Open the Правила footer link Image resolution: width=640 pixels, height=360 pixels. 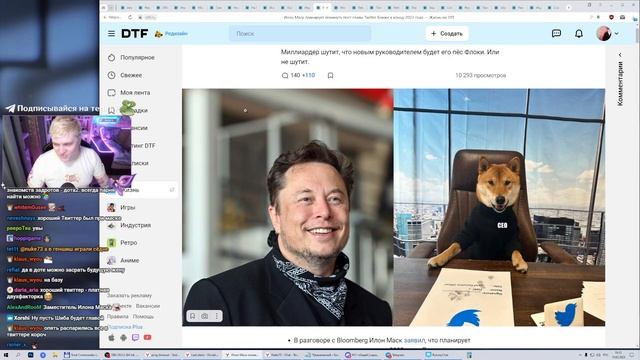[118, 316]
